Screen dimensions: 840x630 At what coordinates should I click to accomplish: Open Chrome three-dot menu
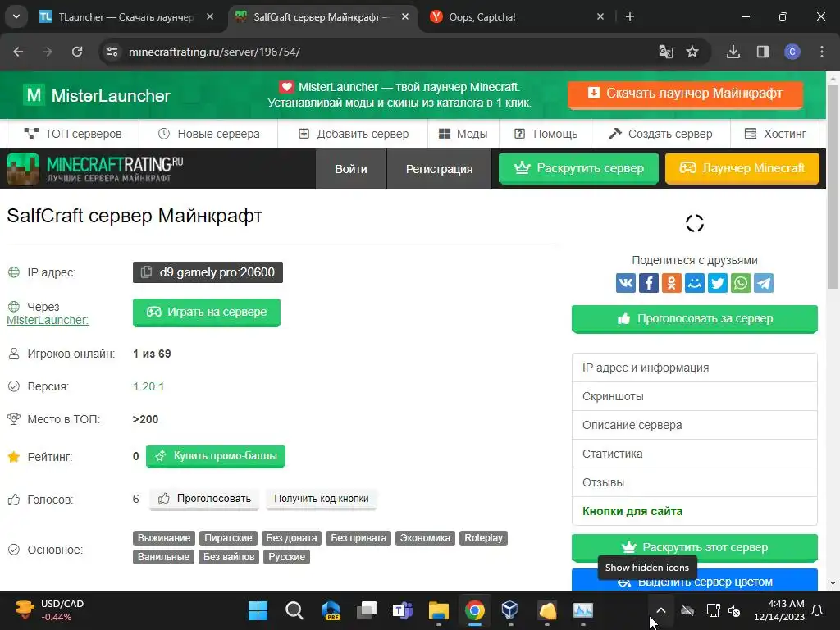[x=821, y=52]
